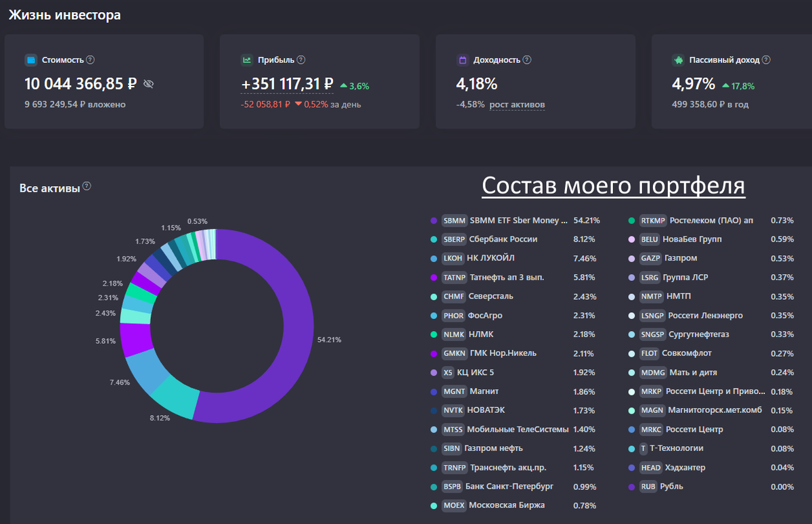
Task: Open the help tooltip next to Пассивный доход
Action: [767, 60]
